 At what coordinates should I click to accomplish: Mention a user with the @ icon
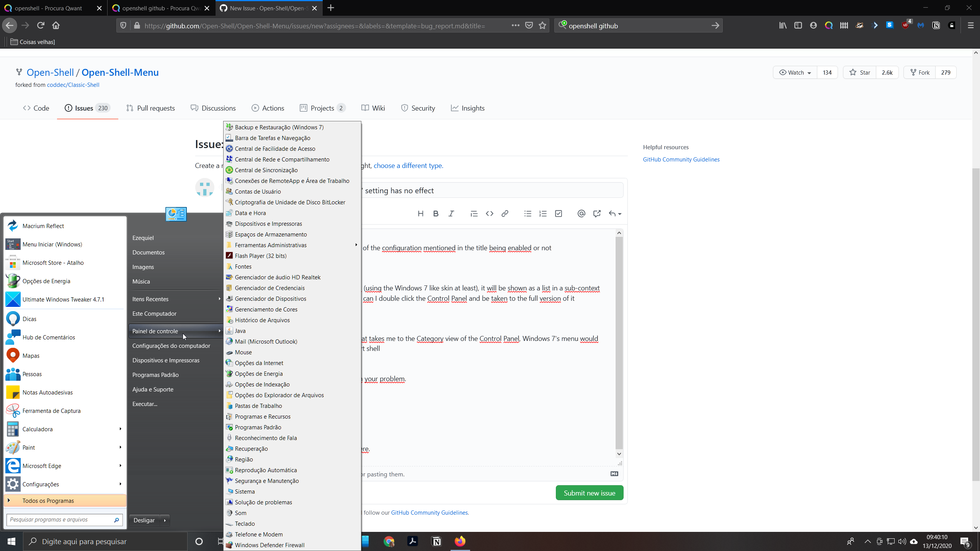(x=581, y=214)
